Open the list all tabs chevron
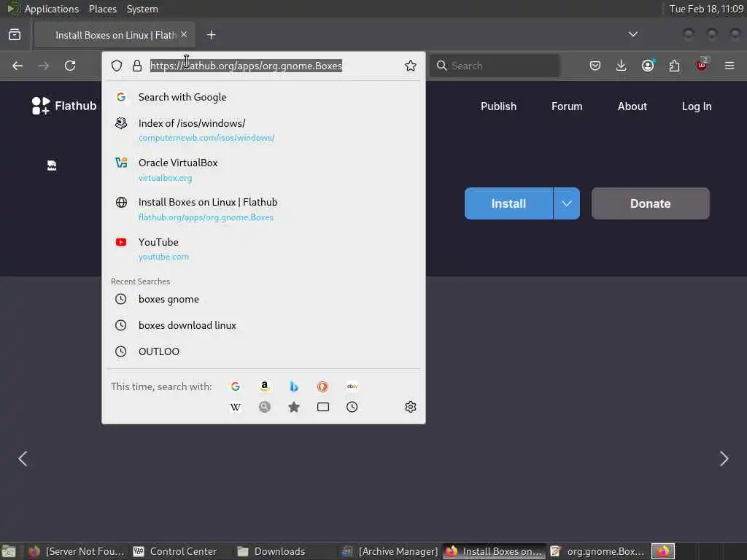The width and height of the screenshot is (747, 560). click(633, 34)
